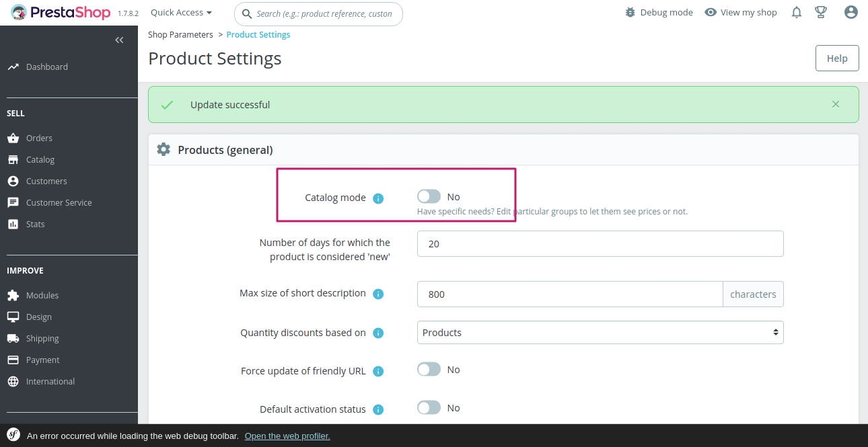Click the Dashboard trend icon
Image resolution: width=868 pixels, height=447 pixels.
(x=13, y=67)
